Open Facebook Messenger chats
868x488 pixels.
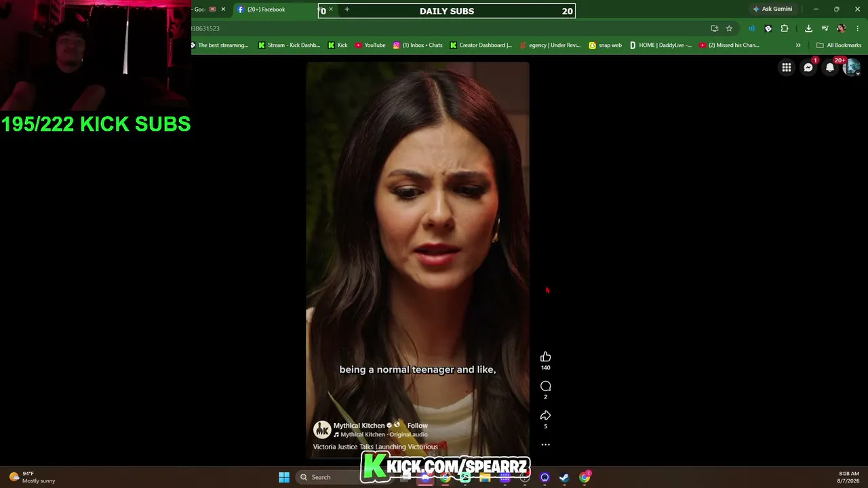pos(808,67)
